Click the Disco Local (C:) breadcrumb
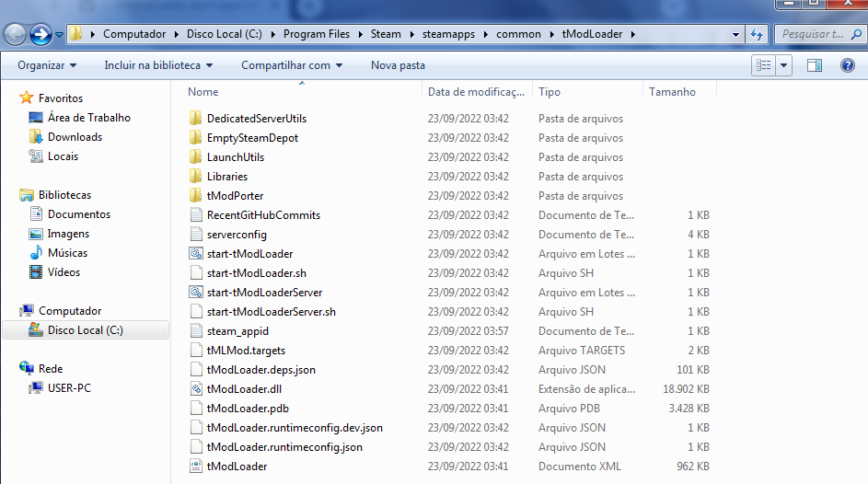This screenshot has width=868, height=484. 225,34
